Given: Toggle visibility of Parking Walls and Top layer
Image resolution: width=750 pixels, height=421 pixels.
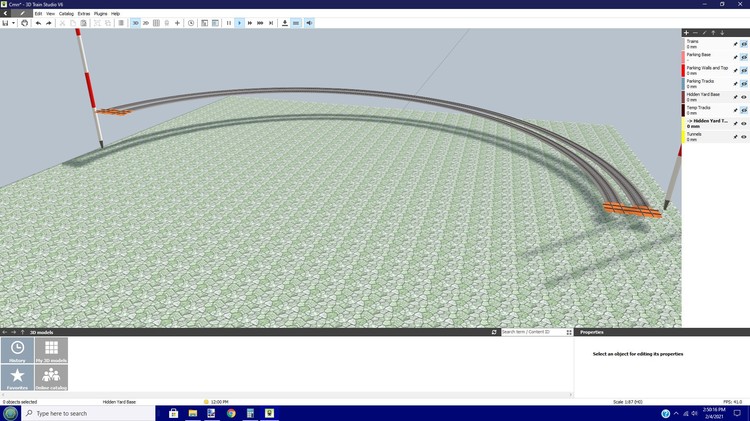Looking at the screenshot, I should point(744,70).
